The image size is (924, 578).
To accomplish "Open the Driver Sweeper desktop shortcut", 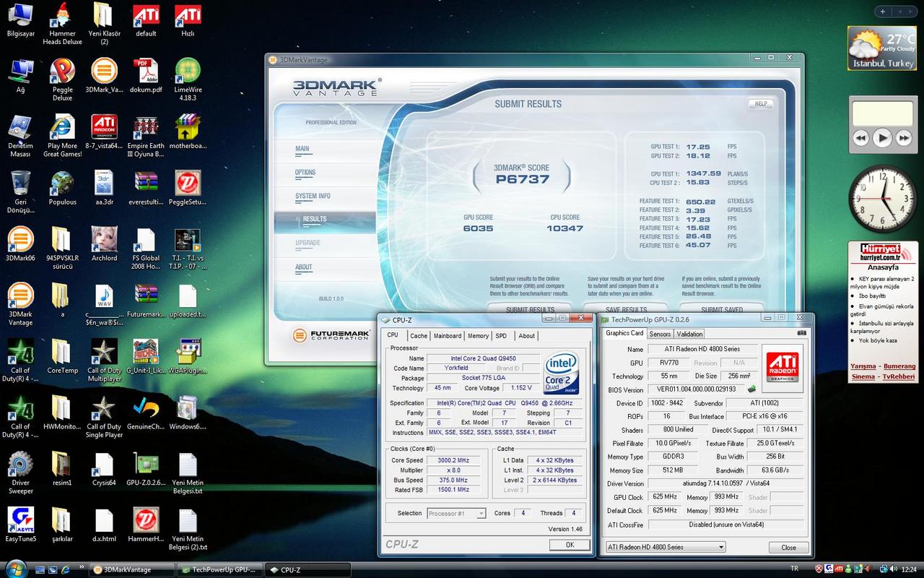I will (20, 473).
